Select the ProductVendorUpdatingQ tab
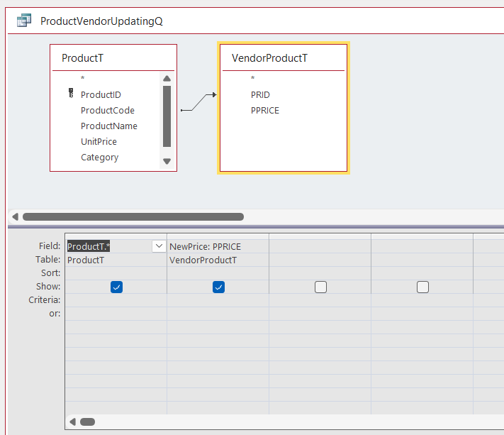Viewport: 504px width, 435px height. coord(101,21)
